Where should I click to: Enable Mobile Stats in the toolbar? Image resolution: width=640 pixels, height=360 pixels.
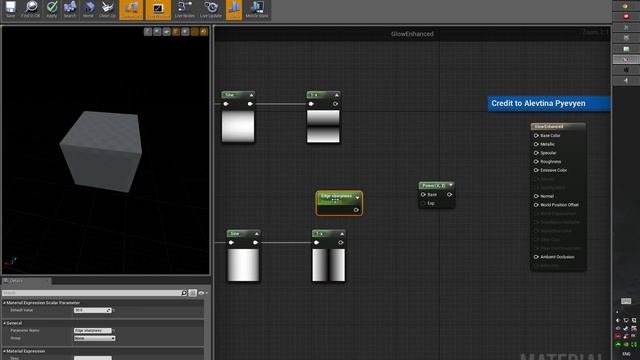257,9
